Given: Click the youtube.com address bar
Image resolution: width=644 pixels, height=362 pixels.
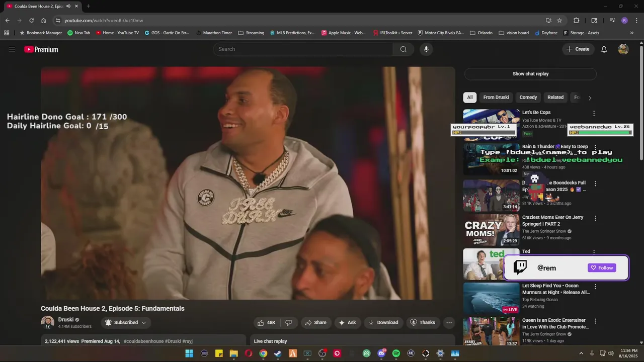Looking at the screenshot, I should pos(302,21).
